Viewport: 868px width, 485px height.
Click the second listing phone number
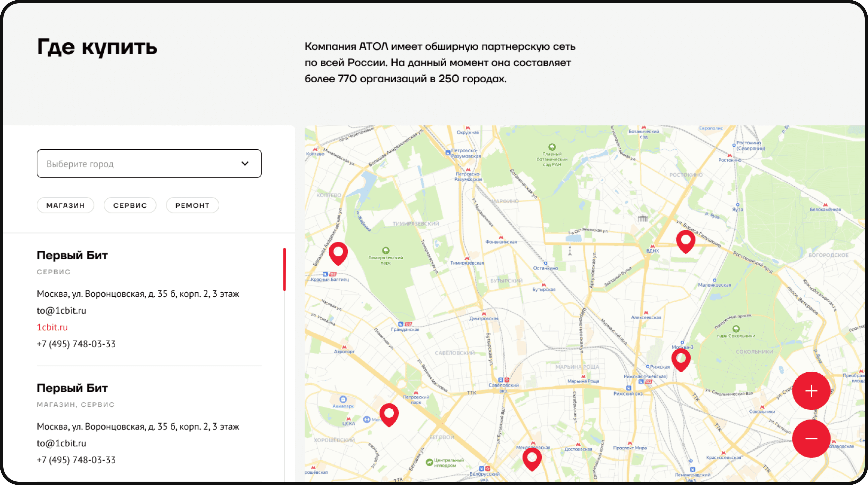76,460
